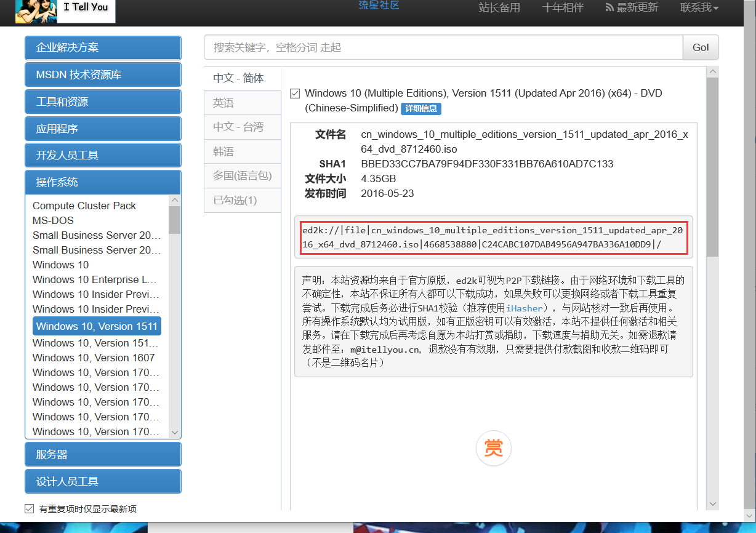Switch to the 多国(语言包) tab
Screen dimensions: 756x533
click(x=242, y=175)
